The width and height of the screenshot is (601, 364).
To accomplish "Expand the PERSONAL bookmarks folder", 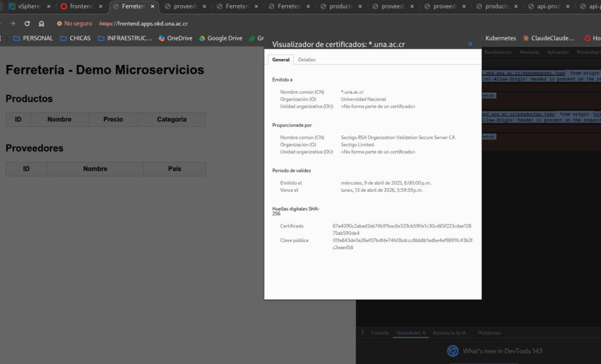I will click(x=33, y=38).
